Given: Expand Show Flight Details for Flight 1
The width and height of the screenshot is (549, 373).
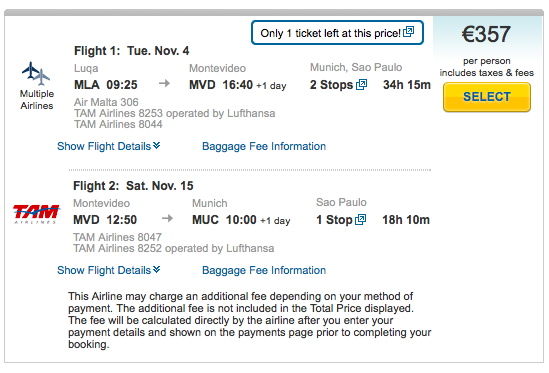Looking at the screenshot, I should (109, 146).
